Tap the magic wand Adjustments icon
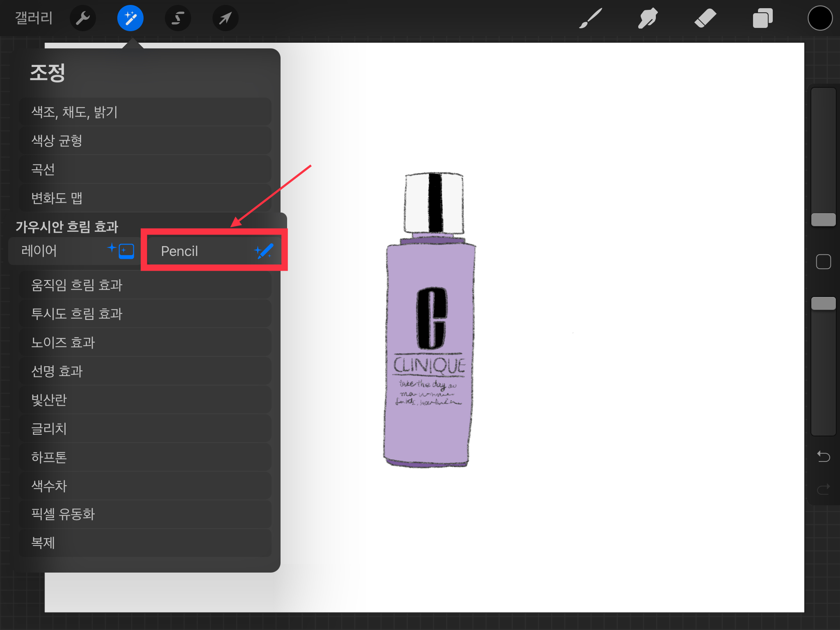Image resolution: width=840 pixels, height=630 pixels. coord(130,18)
